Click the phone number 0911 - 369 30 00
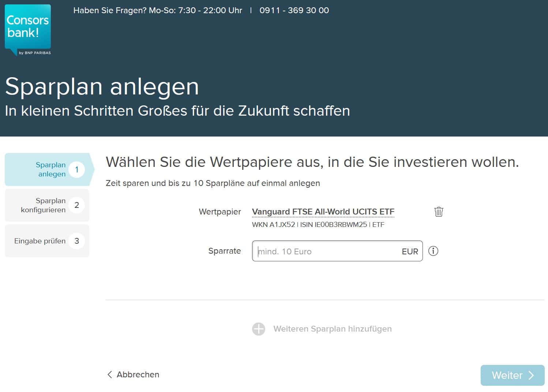The image size is (548, 392). [294, 10]
